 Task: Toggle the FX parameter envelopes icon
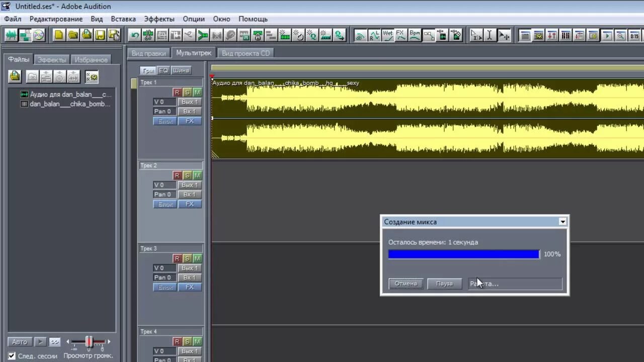click(401, 35)
